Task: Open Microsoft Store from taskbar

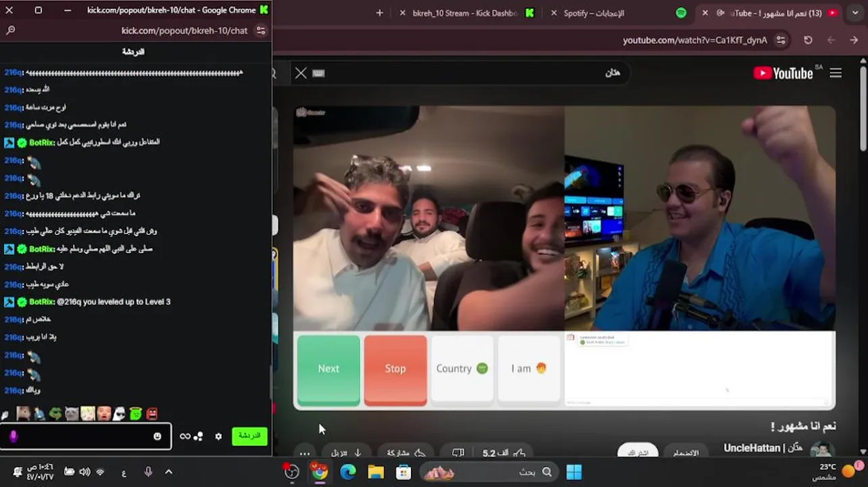Action: (x=404, y=472)
